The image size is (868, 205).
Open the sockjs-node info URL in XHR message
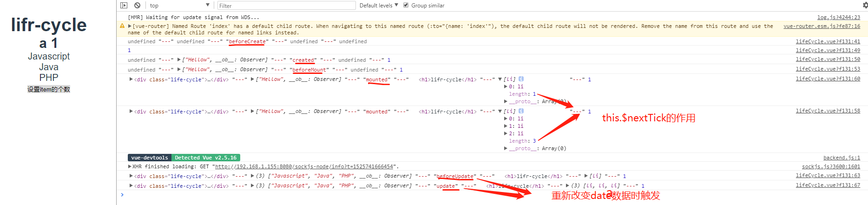pyautogui.click(x=304, y=166)
